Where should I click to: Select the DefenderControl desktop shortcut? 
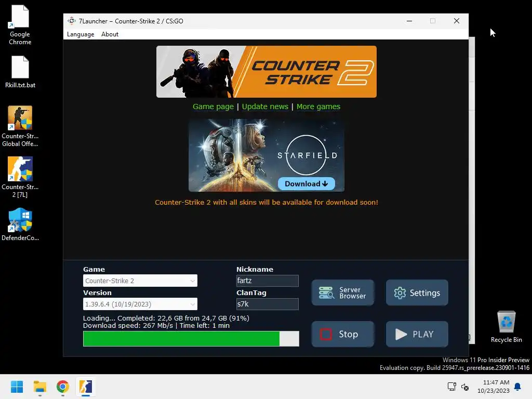click(x=20, y=224)
